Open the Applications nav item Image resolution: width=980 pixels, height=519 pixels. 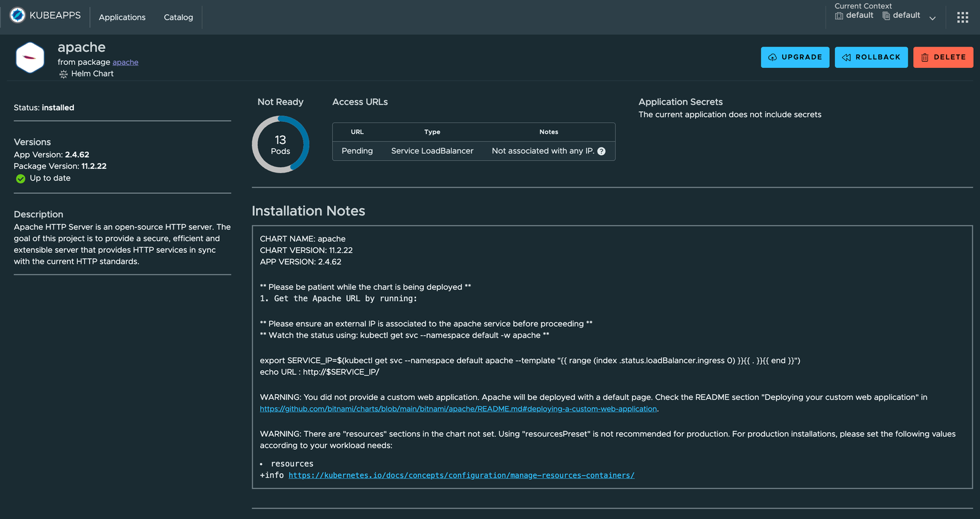pyautogui.click(x=122, y=17)
